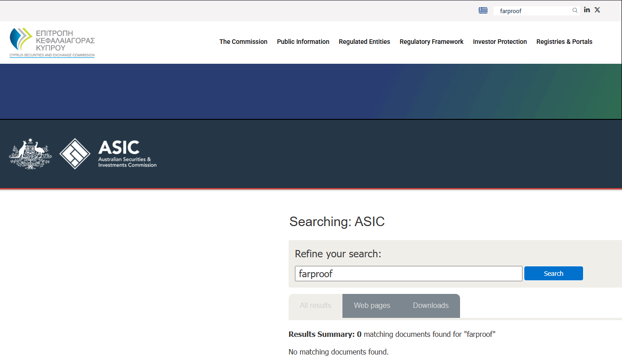Click the magnifier icon in CySEC search
This screenshot has height=364, width=622.
(x=575, y=10)
